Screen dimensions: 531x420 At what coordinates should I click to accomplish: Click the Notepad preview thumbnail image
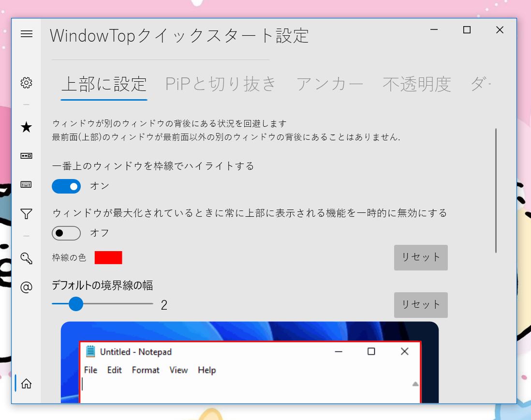[x=250, y=362]
